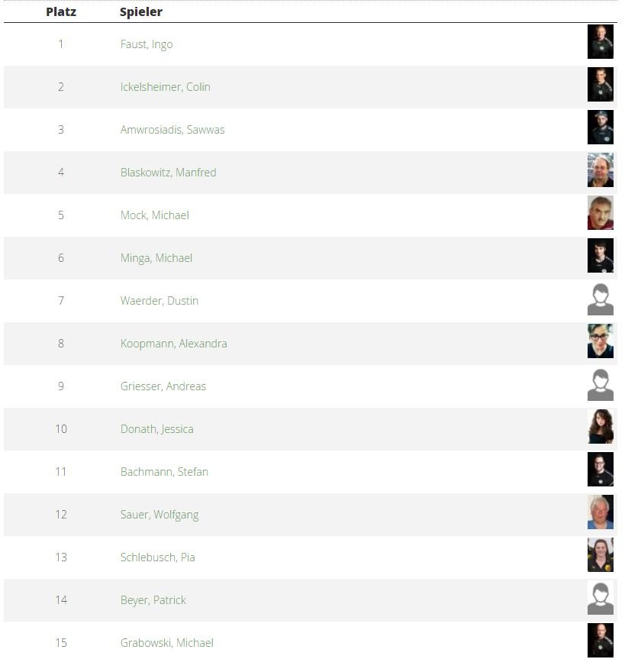Image resolution: width=625 pixels, height=672 pixels.
Task: Click placeholder avatar beside Griesser, Andreas
Action: click(601, 384)
